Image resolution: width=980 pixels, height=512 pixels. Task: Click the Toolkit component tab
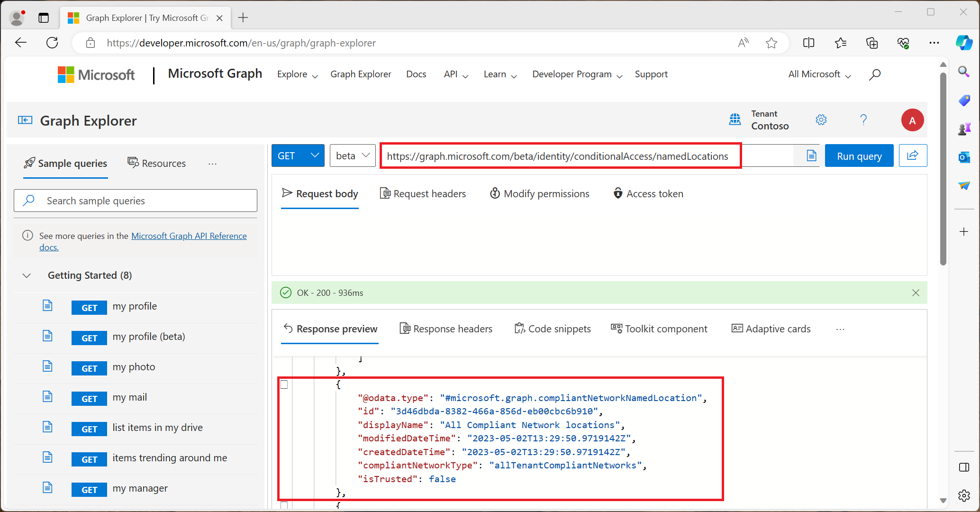click(x=658, y=329)
